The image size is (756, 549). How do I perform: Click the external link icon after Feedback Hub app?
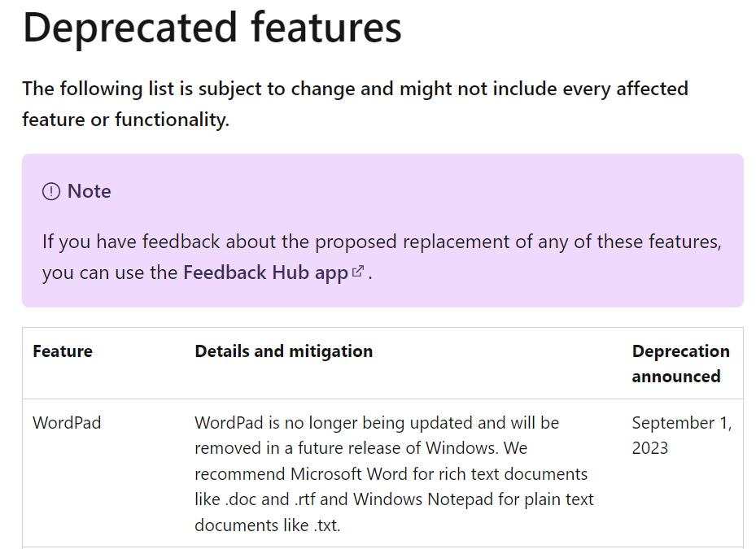click(358, 272)
